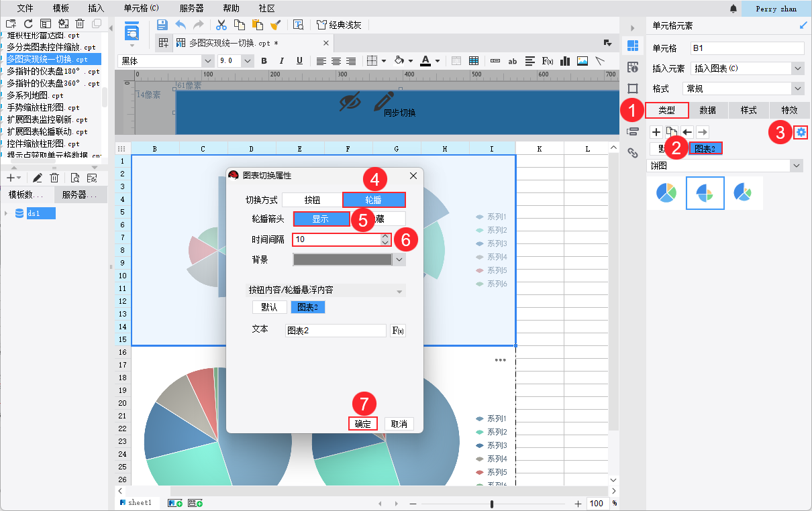Click formula F(x) button beside 文本 field
This screenshot has height=511, width=812.
coord(398,331)
